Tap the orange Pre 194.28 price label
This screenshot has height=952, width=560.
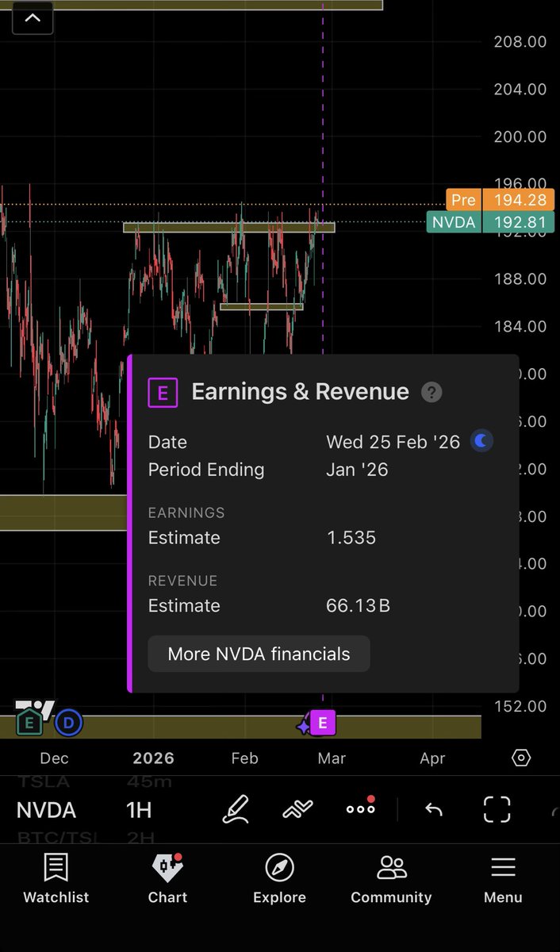[x=499, y=200]
